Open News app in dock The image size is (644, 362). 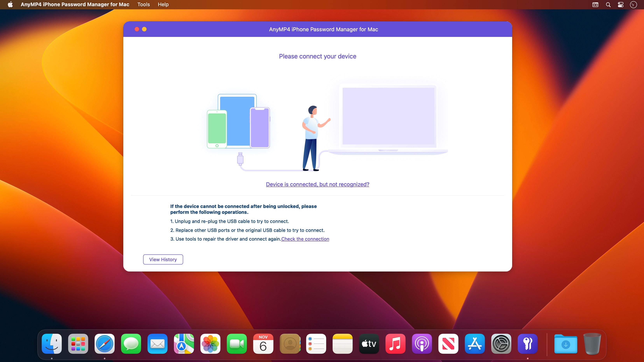coord(448,344)
